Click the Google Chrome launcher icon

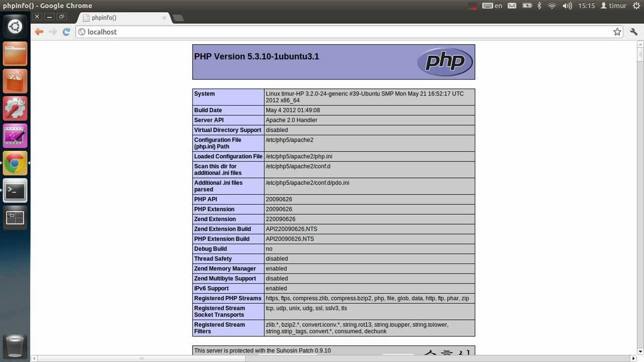15,163
